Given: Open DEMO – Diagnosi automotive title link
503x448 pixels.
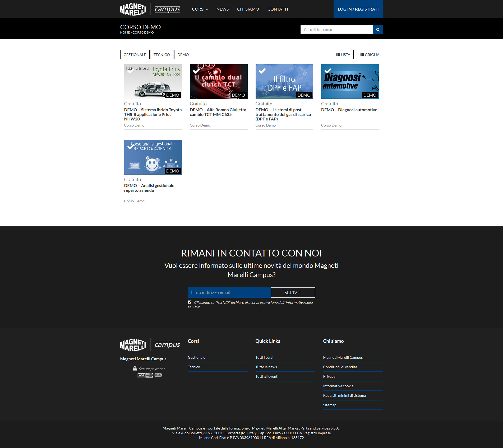Looking at the screenshot, I should point(349,110).
